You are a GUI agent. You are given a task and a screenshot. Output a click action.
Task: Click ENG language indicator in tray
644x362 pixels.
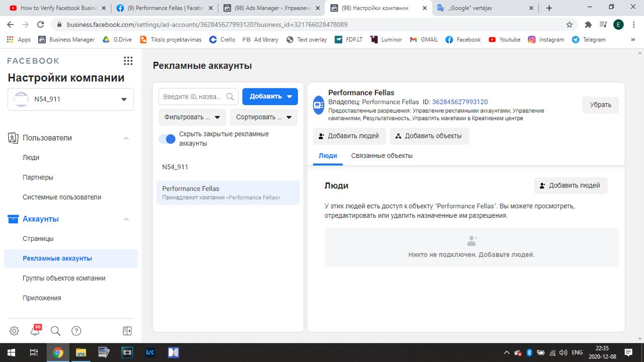tap(577, 352)
